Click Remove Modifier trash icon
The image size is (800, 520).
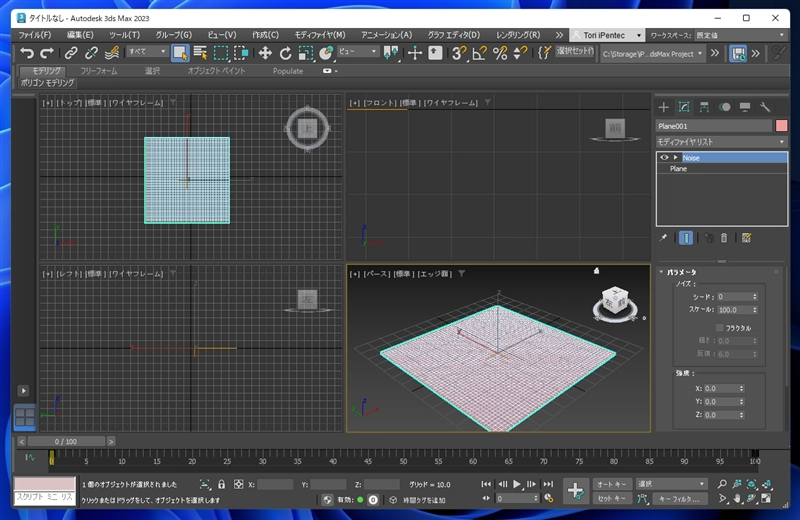point(723,238)
